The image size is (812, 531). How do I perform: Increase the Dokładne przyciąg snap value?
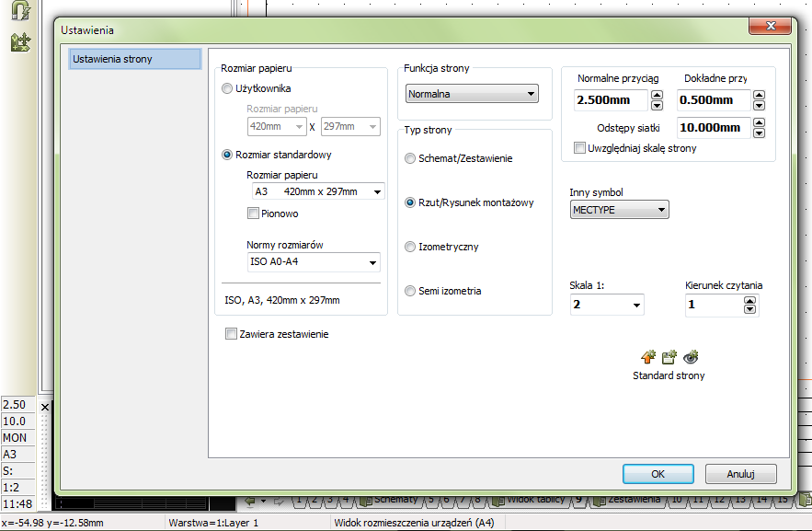coord(760,95)
